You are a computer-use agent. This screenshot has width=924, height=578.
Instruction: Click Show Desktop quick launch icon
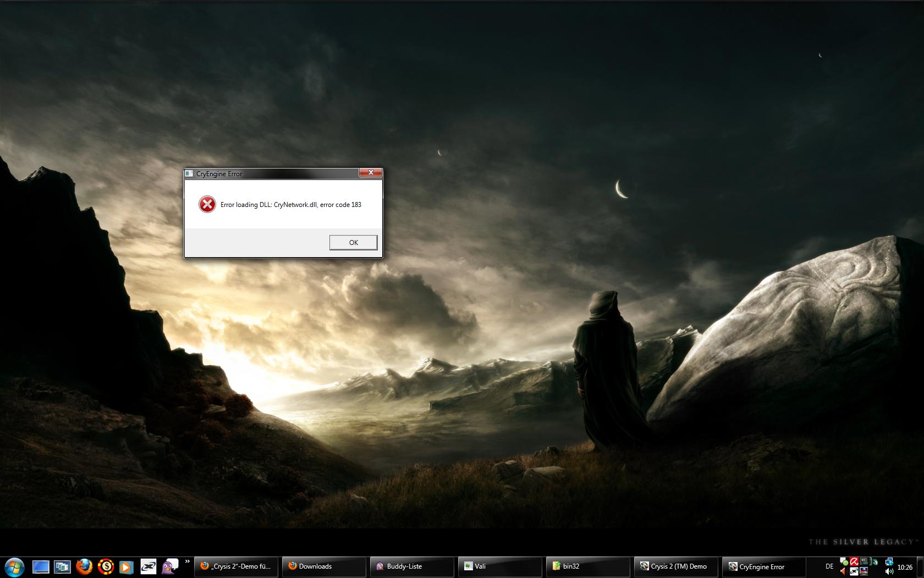(x=41, y=566)
